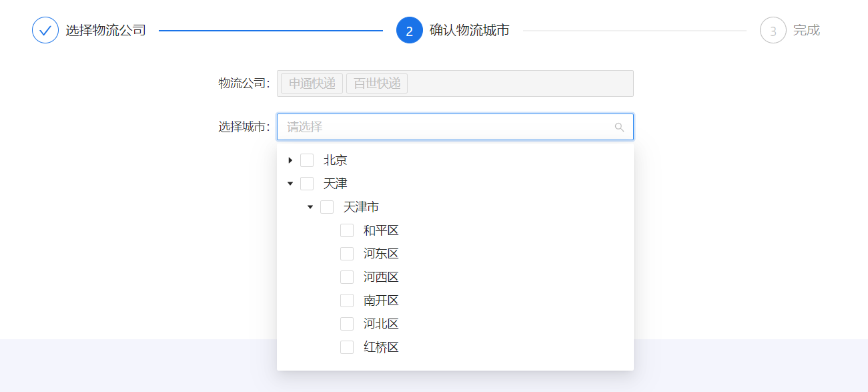Select the 河东区 label
This screenshot has width=868, height=392.
point(381,254)
